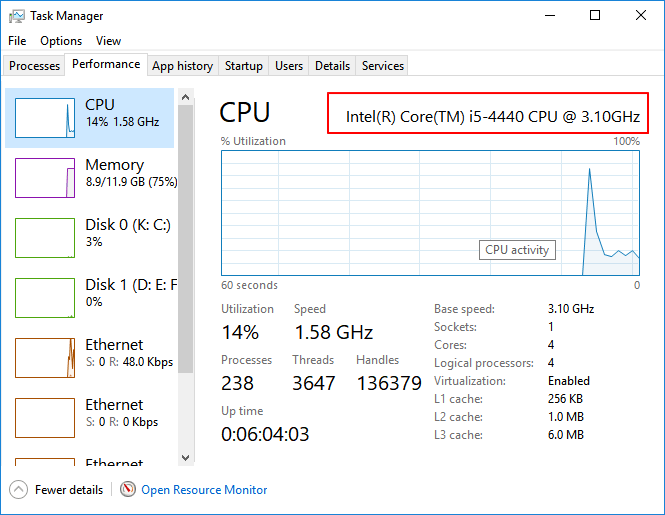Select the Disk 1 mini graph thumbnail
This screenshot has height=515, width=665.
coord(45,298)
